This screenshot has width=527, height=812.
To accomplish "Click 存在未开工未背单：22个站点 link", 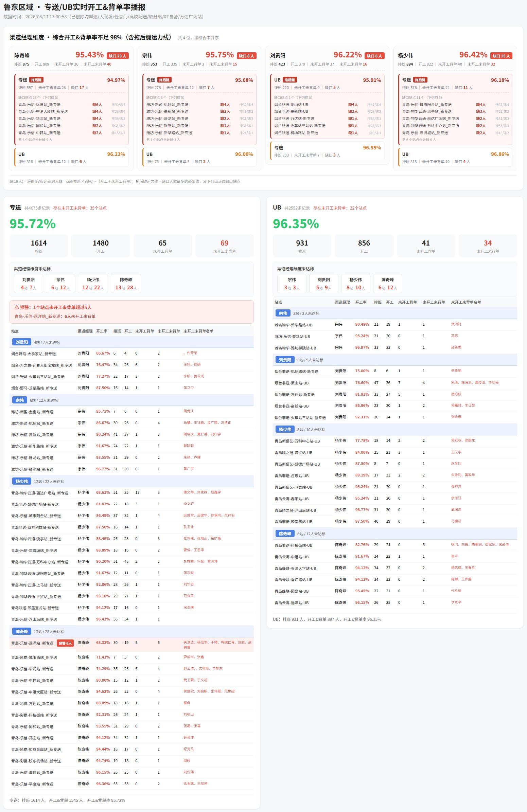I will click(340, 208).
